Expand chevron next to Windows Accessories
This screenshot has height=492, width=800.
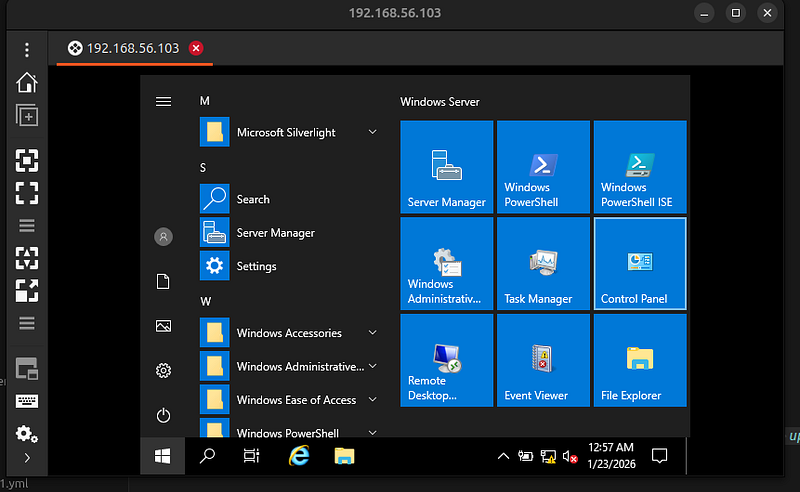[373, 332]
